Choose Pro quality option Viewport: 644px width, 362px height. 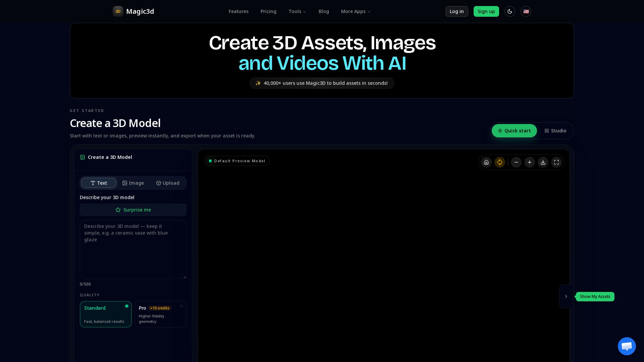pyautogui.click(x=160, y=314)
